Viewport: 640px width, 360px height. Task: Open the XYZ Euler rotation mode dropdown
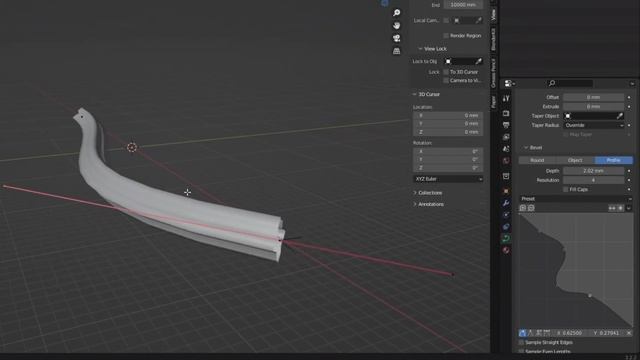[448, 179]
